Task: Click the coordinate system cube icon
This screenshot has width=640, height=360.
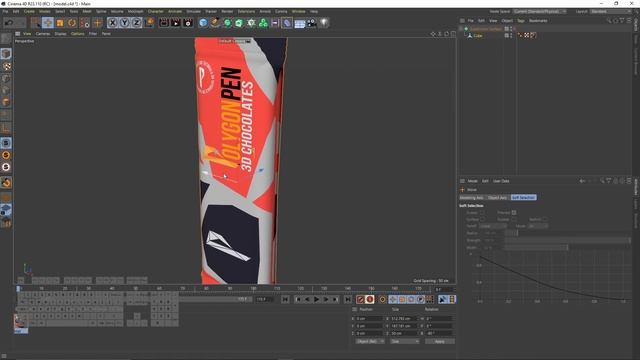Action: coord(149,23)
